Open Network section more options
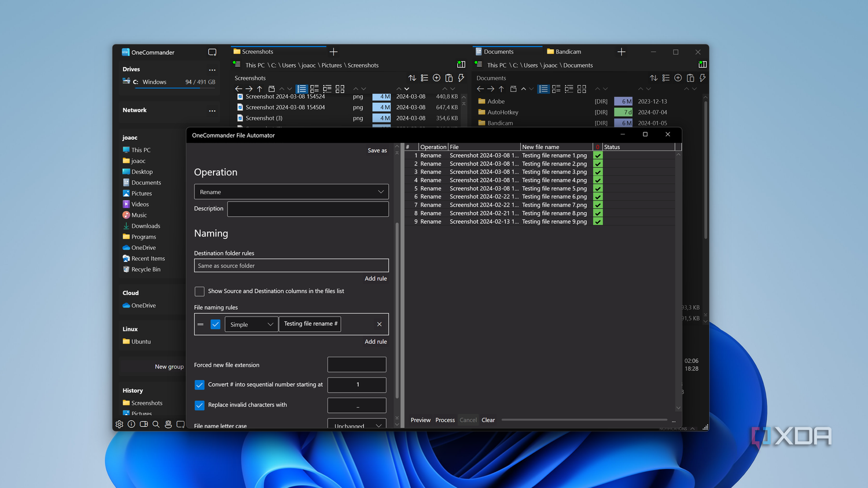The height and width of the screenshot is (488, 868). click(x=212, y=110)
